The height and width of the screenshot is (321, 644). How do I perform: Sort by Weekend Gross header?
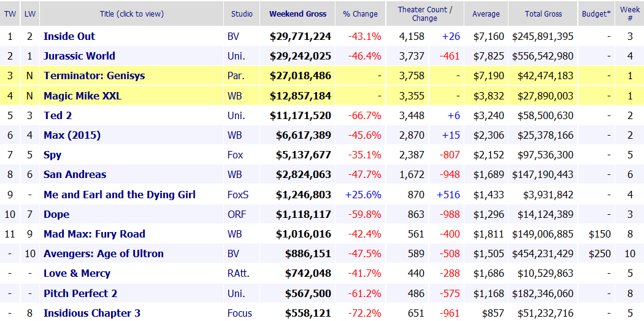(x=297, y=14)
